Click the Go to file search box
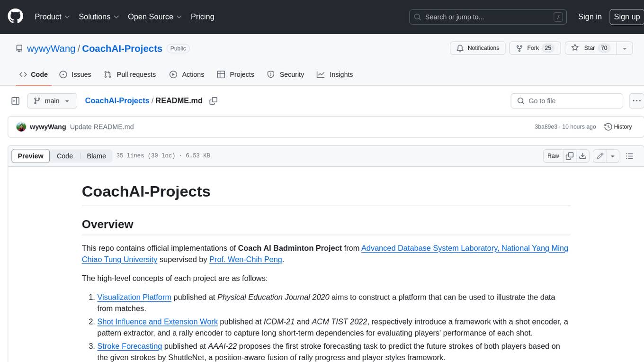The image size is (644, 362). point(567,101)
